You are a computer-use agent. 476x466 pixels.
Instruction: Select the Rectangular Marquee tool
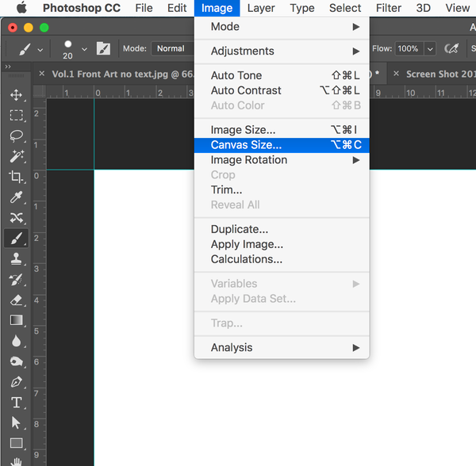pyautogui.click(x=16, y=116)
